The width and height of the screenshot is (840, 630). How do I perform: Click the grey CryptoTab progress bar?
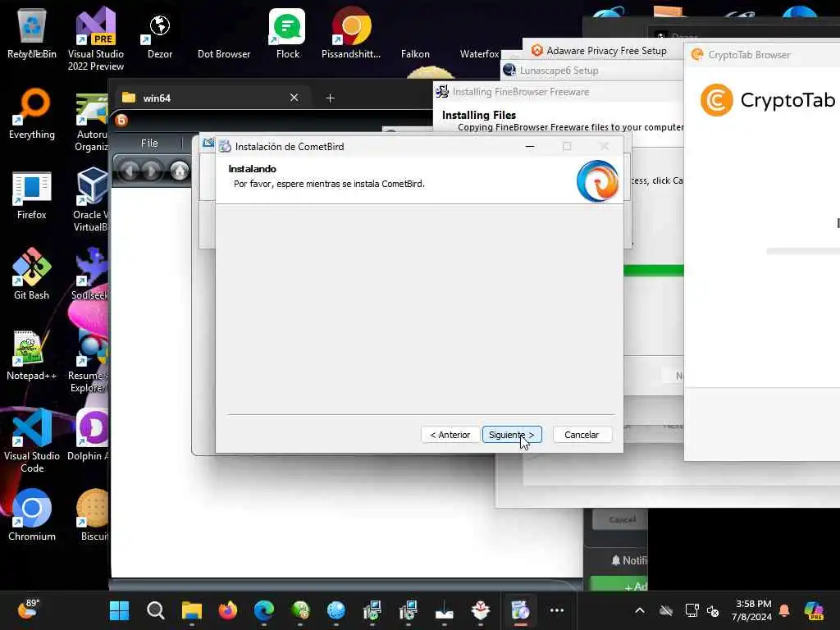point(803,251)
